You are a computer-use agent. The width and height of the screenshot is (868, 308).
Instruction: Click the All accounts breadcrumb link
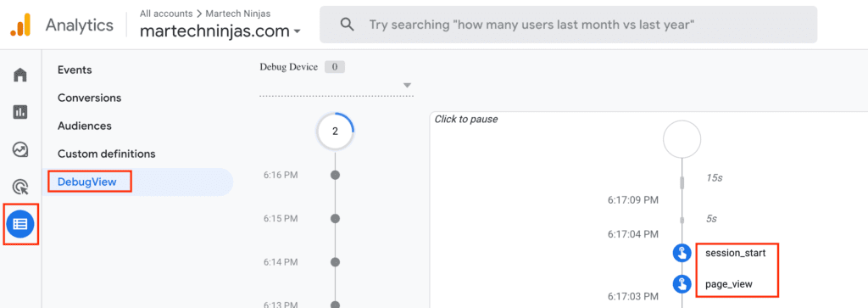pos(166,13)
